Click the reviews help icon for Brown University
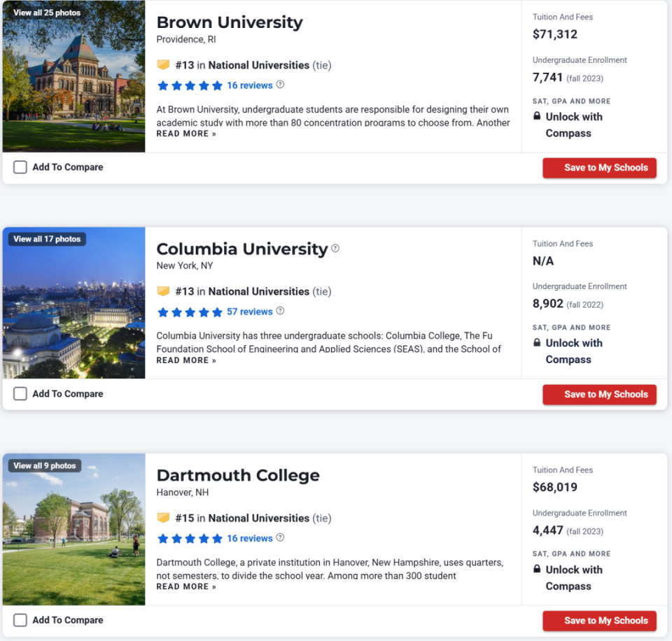Image resolution: width=672 pixels, height=641 pixels. pyautogui.click(x=280, y=85)
